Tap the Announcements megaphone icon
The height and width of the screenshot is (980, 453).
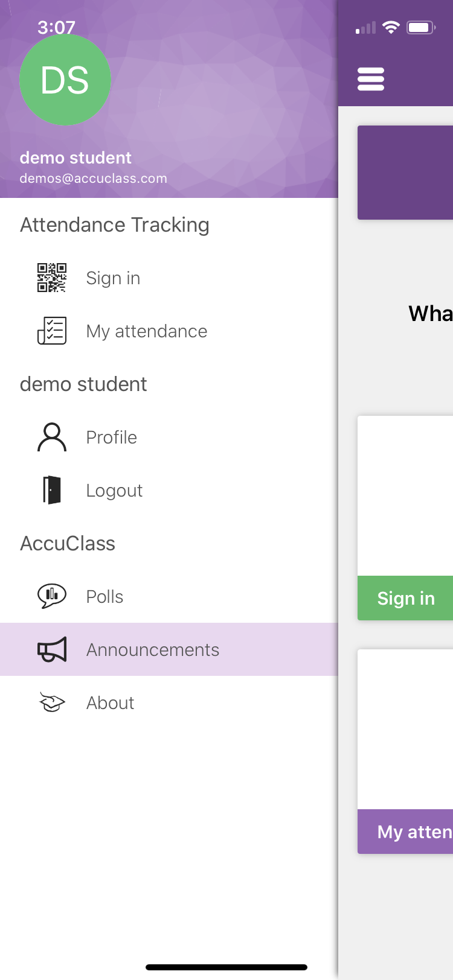[52, 649]
